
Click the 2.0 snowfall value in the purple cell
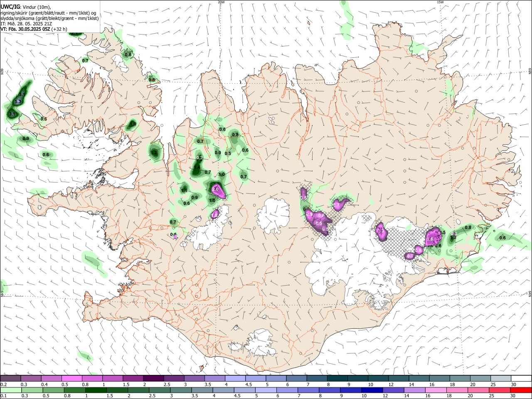[x=215, y=189]
